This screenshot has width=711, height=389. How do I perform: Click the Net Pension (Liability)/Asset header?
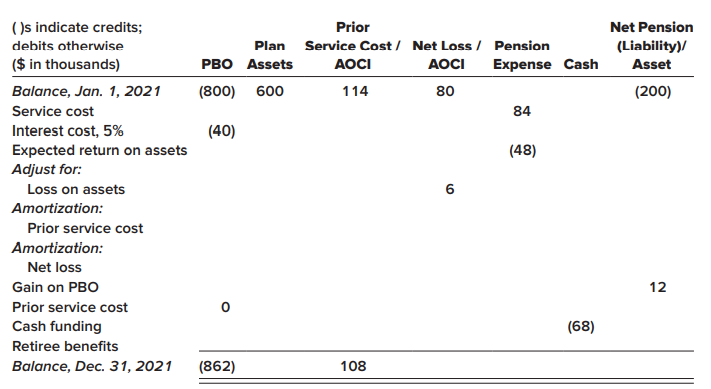coord(652,46)
